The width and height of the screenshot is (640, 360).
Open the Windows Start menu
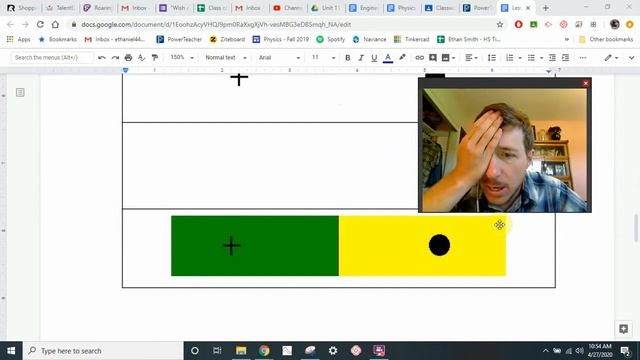[x=11, y=351]
